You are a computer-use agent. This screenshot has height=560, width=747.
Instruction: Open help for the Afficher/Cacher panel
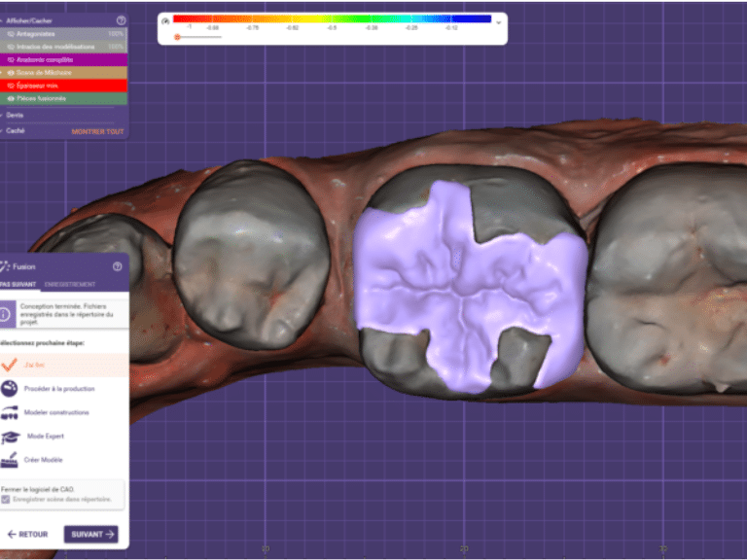121,19
